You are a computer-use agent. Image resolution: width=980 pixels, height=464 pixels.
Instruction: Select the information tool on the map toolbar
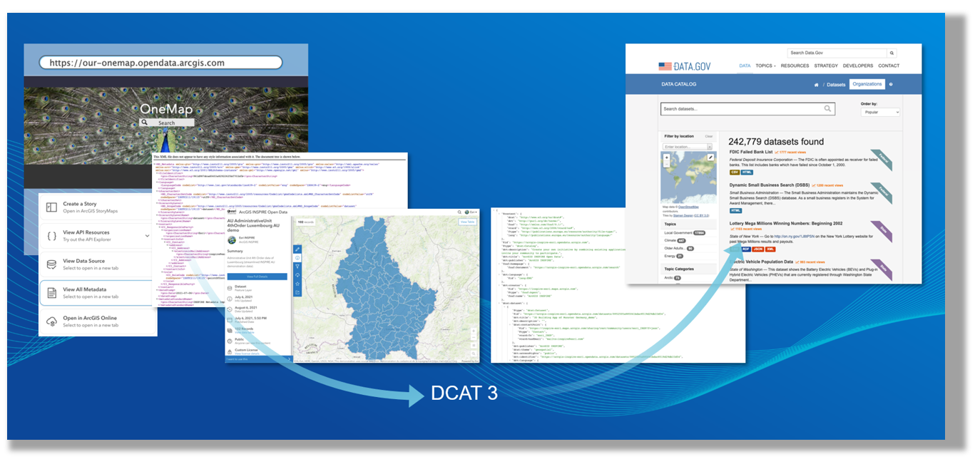coord(297,257)
